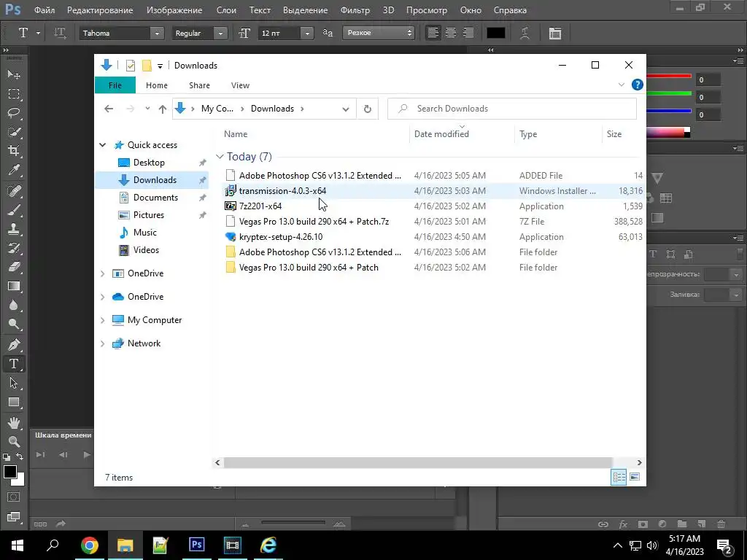Select the Gradient tool
The width and height of the screenshot is (747, 560).
pos(14,286)
